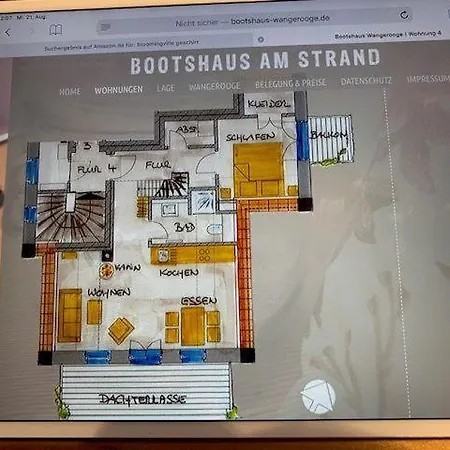Viewport: 450px width, 450px height.
Task: Open the LAGE menu item
Action: (166, 88)
